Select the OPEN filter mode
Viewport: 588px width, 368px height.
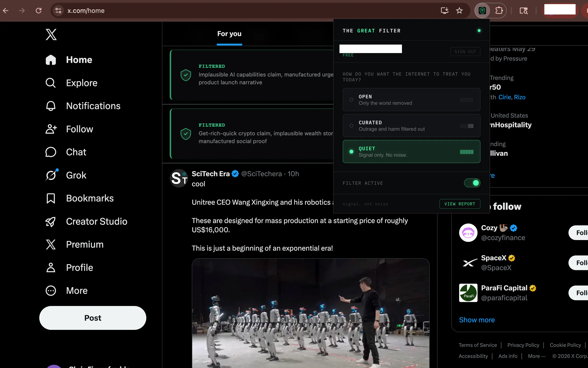[x=411, y=99]
